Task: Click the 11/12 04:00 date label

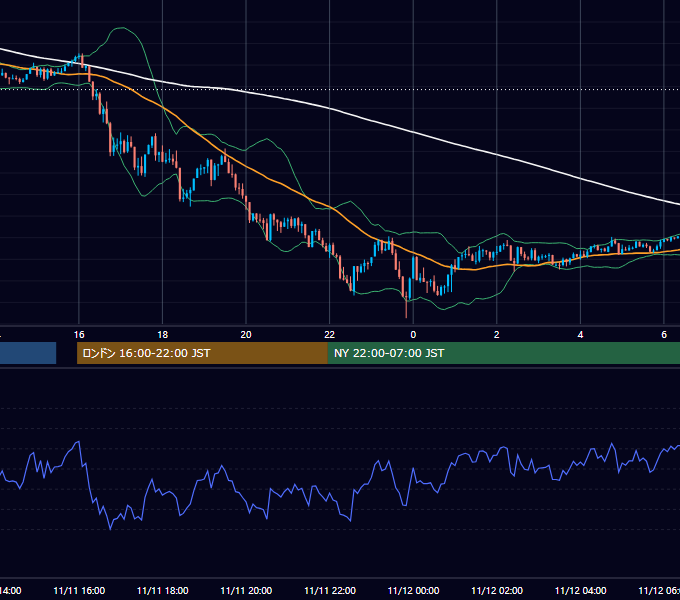Action: pos(580,590)
